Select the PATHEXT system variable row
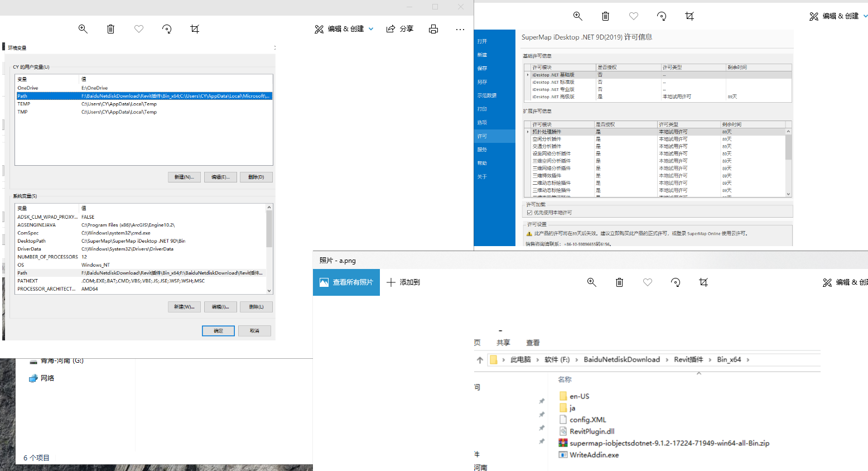Viewport: 868px width, 471px height. [141, 281]
